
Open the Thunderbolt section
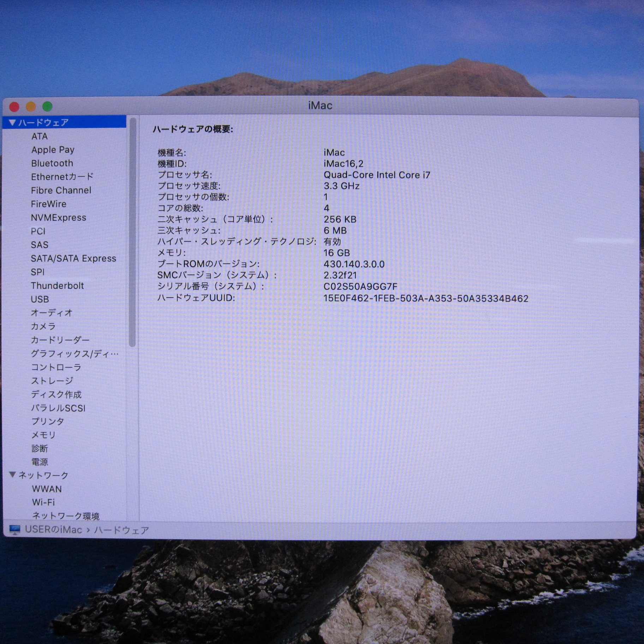click(57, 286)
